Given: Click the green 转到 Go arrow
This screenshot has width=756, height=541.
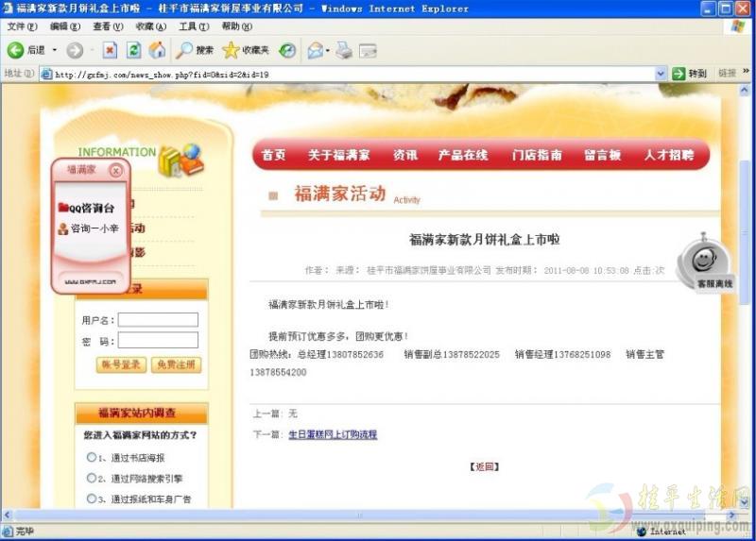Looking at the screenshot, I should pos(679,74).
